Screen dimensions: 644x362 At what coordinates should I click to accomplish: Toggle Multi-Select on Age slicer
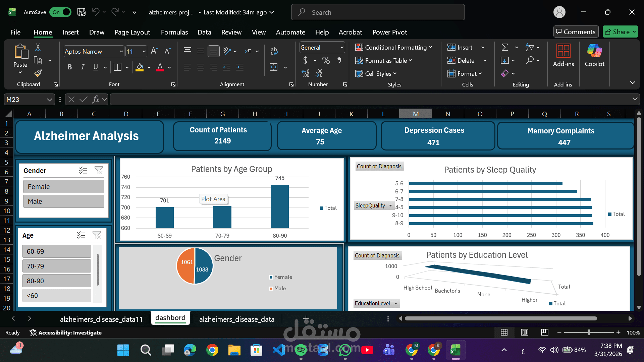pyautogui.click(x=81, y=235)
